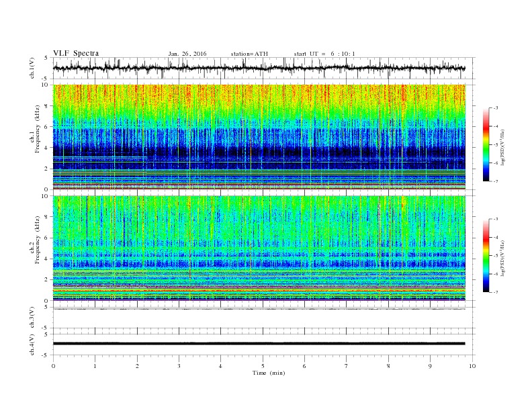532x411 pixels.
Task: Click time axis tick label "7"
Action: tap(347, 366)
